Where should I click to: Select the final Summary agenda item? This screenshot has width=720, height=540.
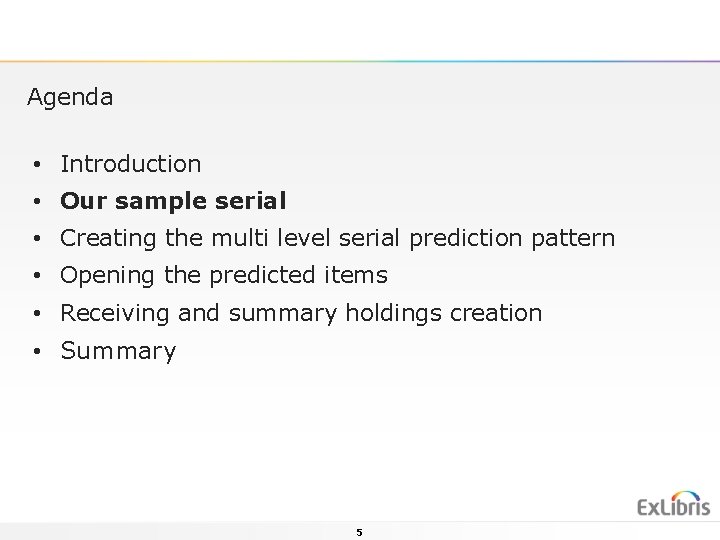tap(118, 351)
